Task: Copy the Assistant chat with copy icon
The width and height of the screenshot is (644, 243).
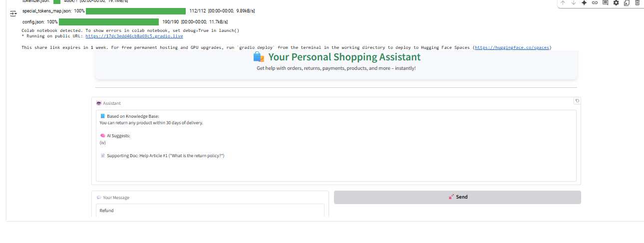Action: pos(577,101)
